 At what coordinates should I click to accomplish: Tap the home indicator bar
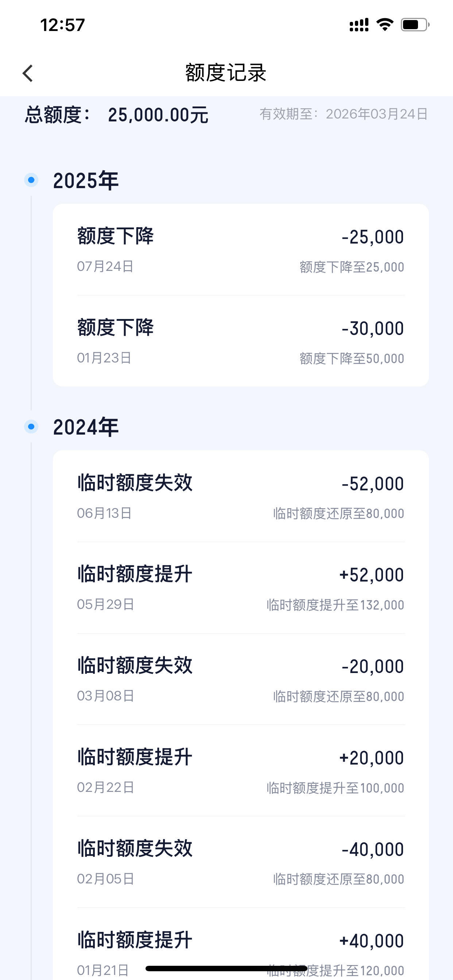(x=226, y=968)
